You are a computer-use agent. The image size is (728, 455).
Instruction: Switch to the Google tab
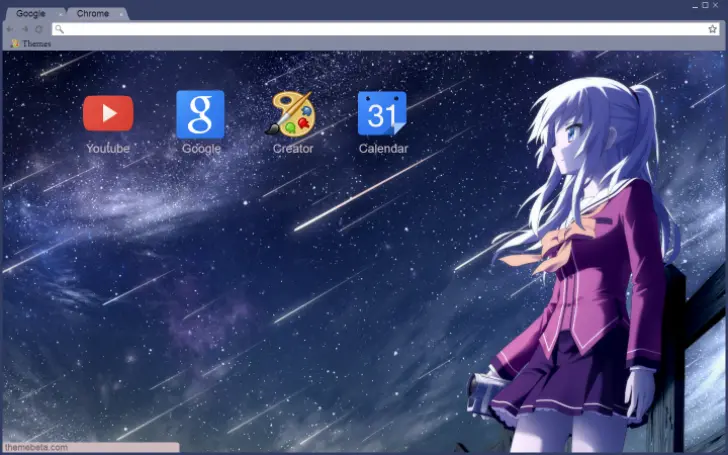(30, 14)
